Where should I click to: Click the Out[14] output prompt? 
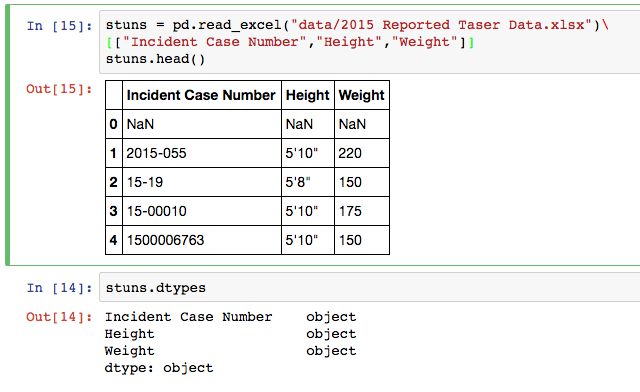(x=59, y=317)
